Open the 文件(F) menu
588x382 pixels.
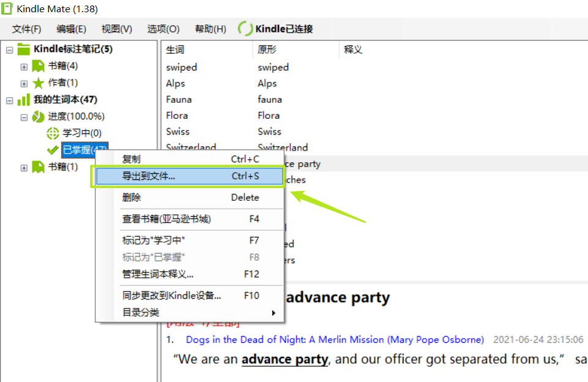tap(26, 29)
